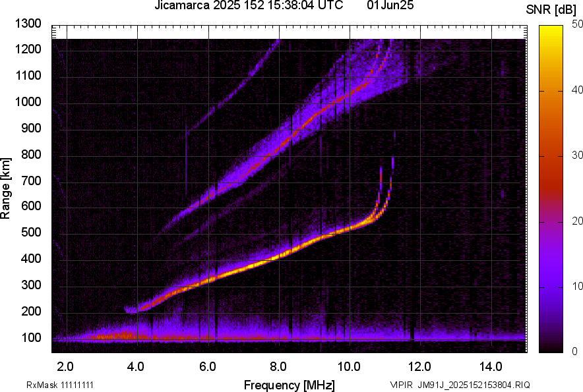
Task: Click the range tick label '1300'
Action: tap(28, 24)
